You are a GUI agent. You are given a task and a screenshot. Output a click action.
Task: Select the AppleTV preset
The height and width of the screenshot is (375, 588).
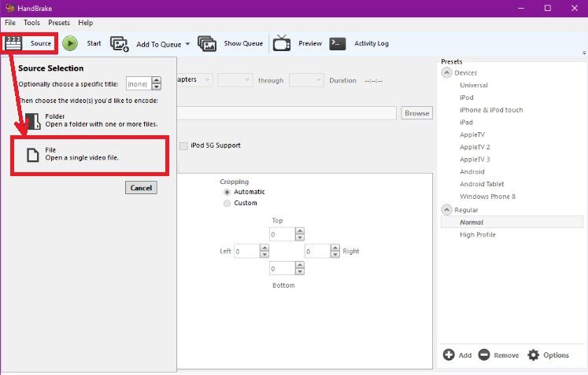coord(472,134)
